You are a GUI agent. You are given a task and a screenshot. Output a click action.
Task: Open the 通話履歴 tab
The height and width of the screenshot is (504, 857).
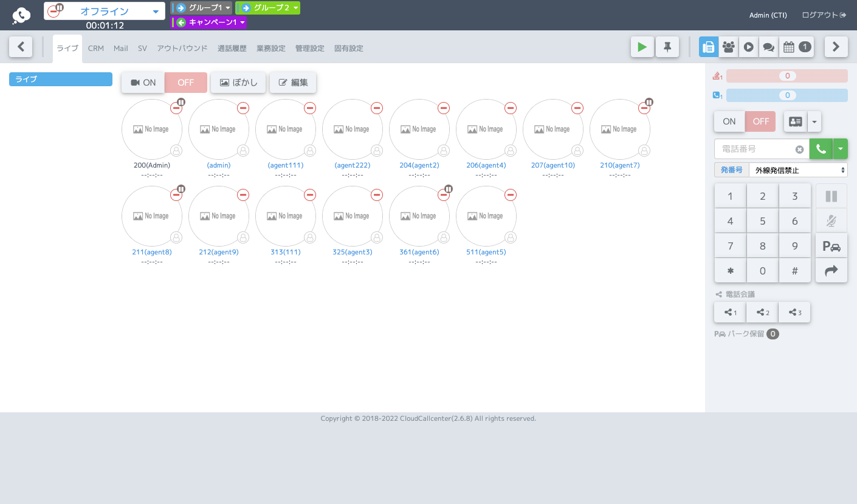pyautogui.click(x=232, y=49)
